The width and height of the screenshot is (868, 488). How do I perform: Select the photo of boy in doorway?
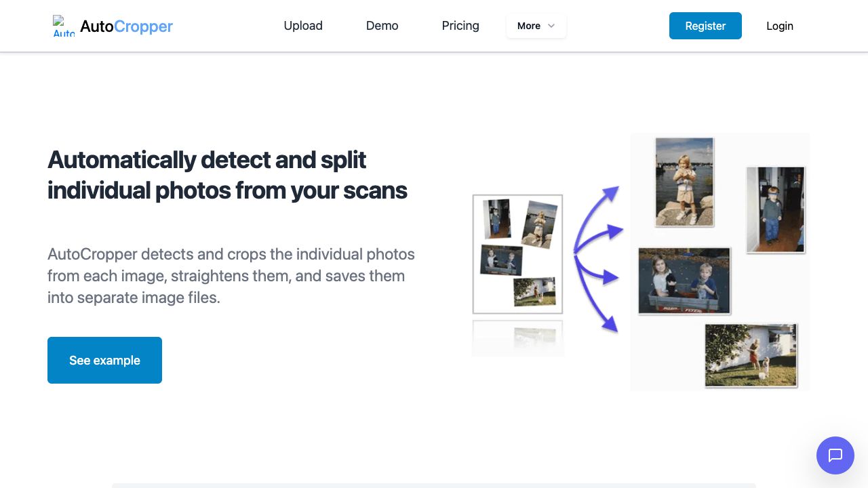[775, 209]
